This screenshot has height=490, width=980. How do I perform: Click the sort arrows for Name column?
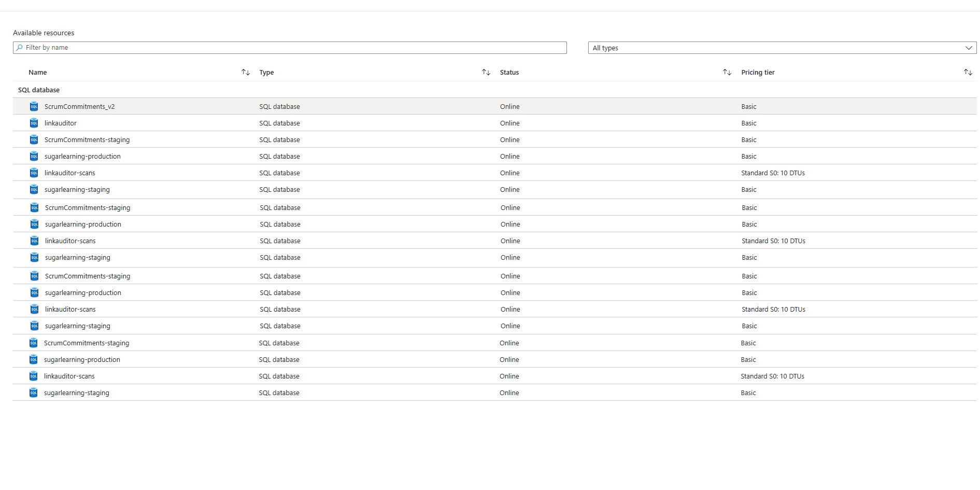pyautogui.click(x=246, y=72)
